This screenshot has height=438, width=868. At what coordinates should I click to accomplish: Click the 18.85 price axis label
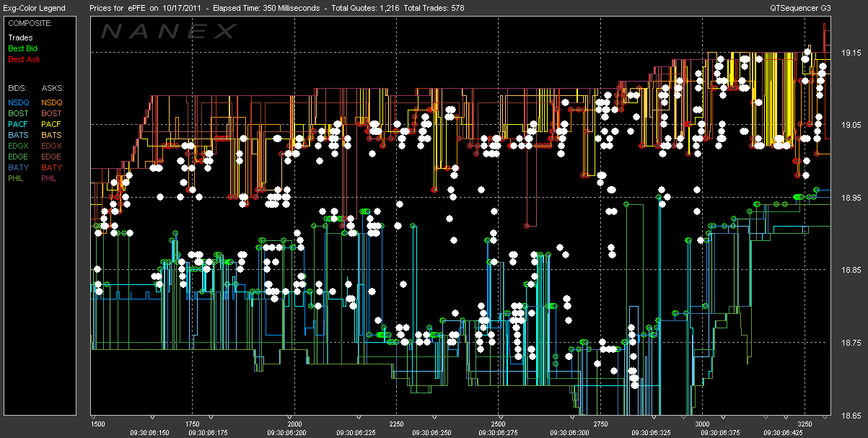(851, 269)
